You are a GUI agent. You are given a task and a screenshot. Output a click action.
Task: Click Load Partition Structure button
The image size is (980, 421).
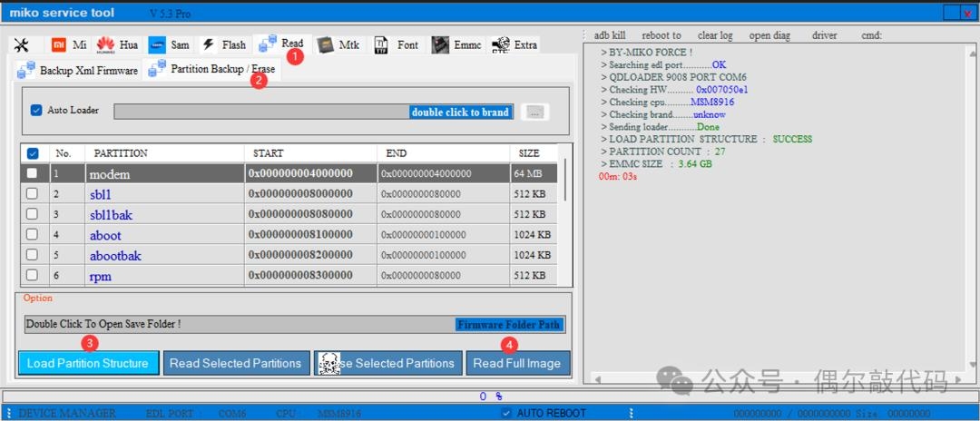pyautogui.click(x=87, y=363)
